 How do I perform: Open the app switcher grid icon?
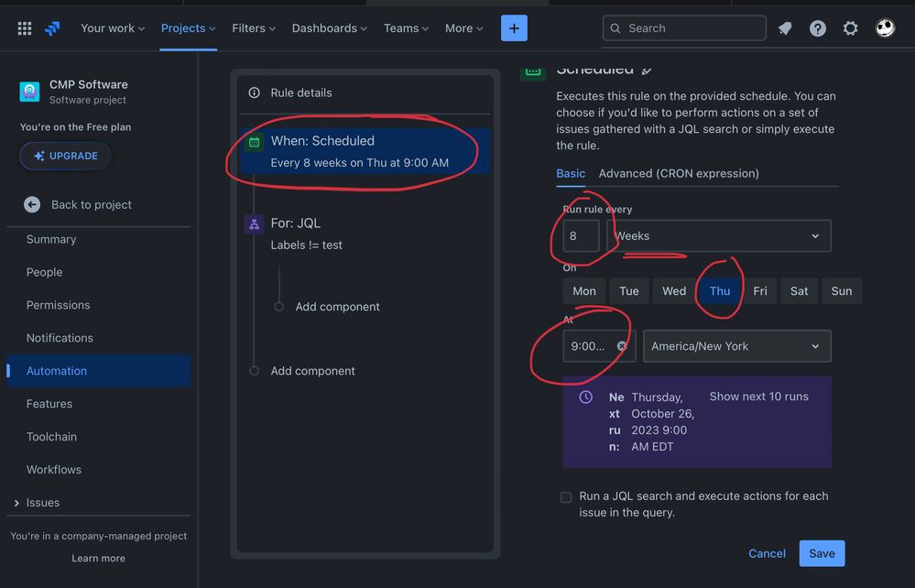tap(25, 28)
